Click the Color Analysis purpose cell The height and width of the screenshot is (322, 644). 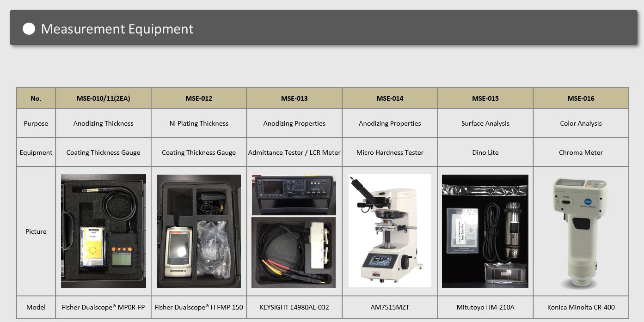581,123
